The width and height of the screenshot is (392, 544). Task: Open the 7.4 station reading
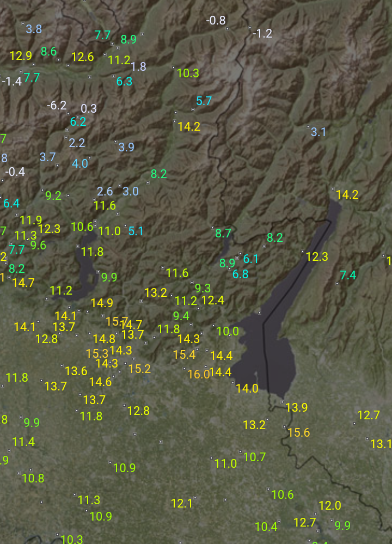[348, 276]
